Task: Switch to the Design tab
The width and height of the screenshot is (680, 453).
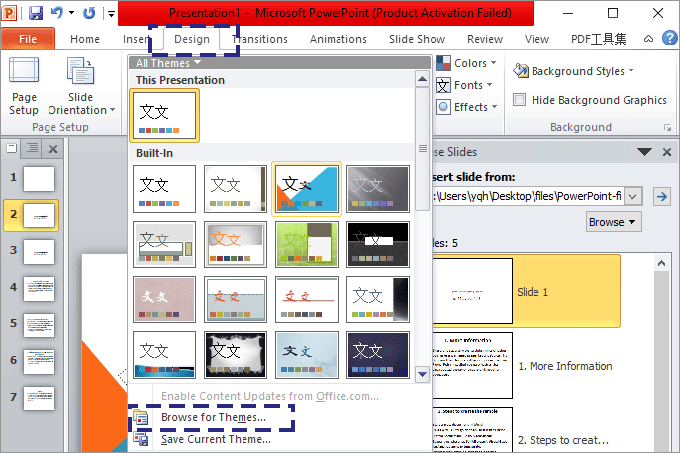Action: [192, 39]
